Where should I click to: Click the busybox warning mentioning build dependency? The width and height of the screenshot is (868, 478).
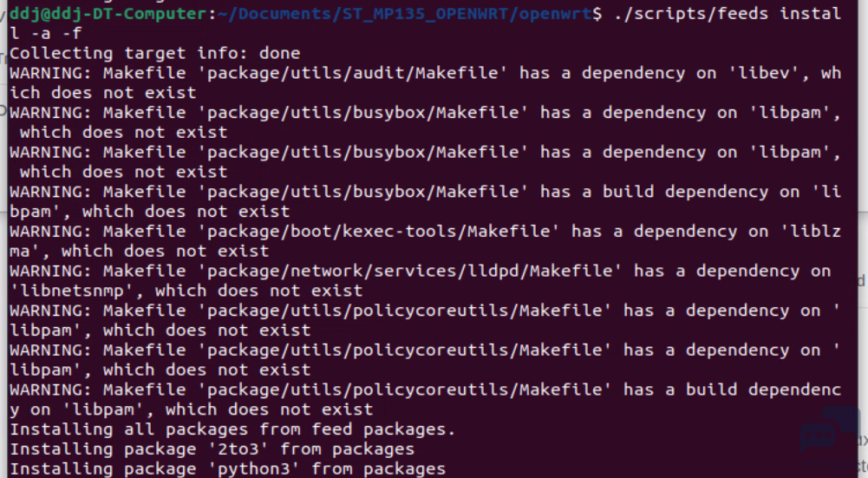425,201
